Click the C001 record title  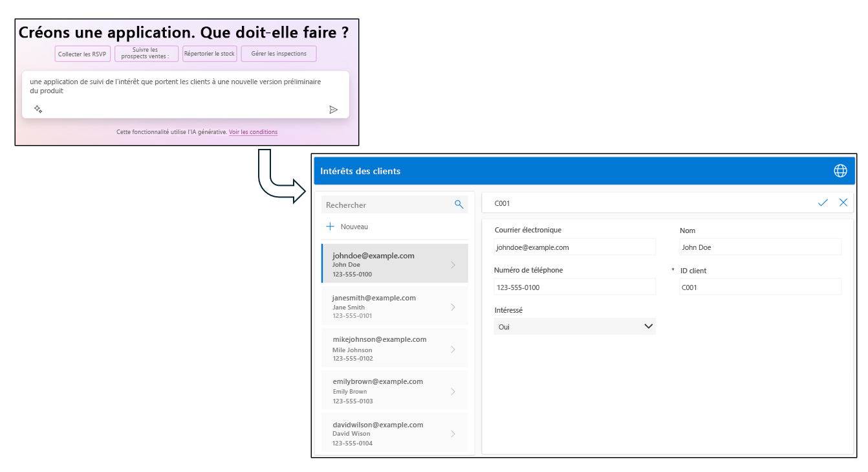(502, 203)
